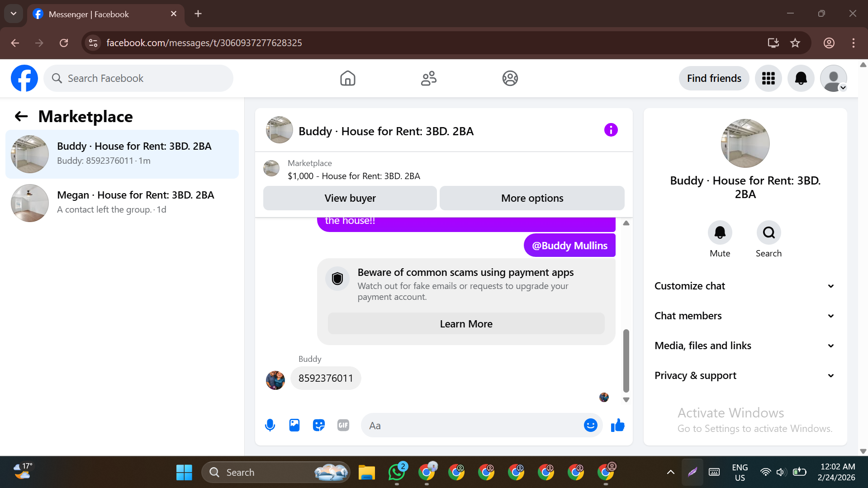Open Chrome site information icon
Screen dimensions: 868x488
point(93,43)
